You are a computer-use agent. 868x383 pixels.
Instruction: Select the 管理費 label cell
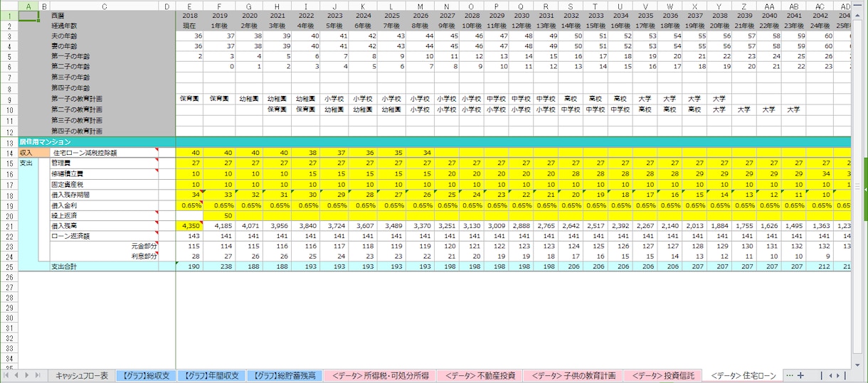pyautogui.click(x=105, y=163)
